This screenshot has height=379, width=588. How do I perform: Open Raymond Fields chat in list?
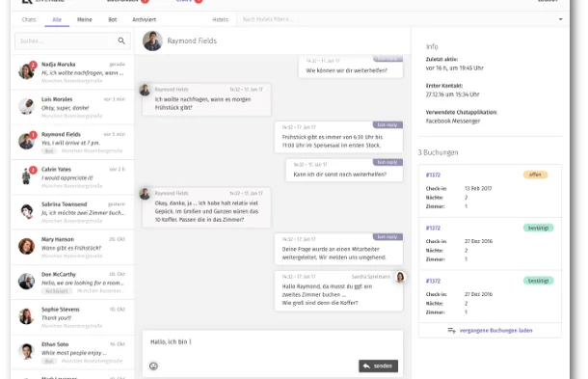pos(72,142)
